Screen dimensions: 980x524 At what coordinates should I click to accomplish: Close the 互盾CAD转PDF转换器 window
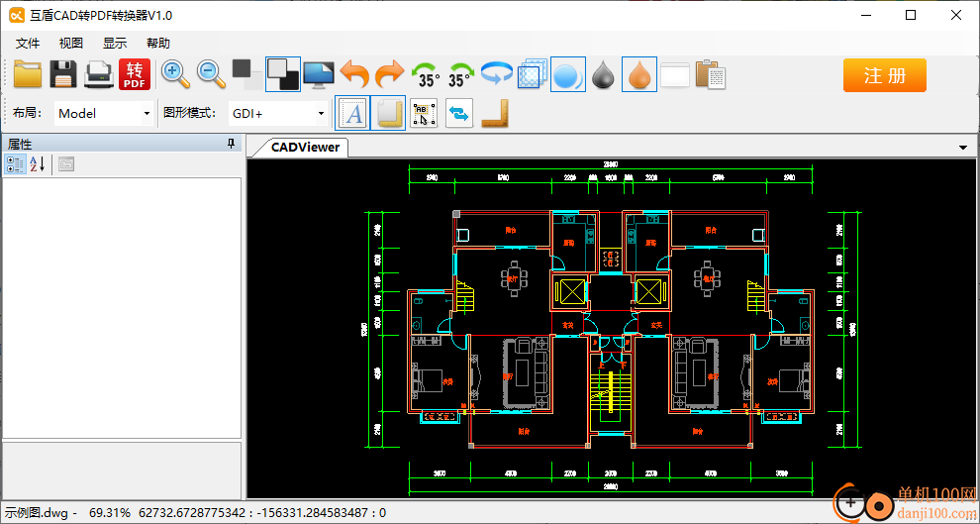coord(955,16)
